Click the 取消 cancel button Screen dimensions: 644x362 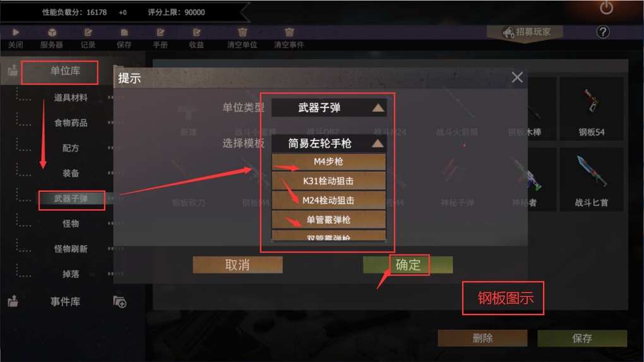237,265
